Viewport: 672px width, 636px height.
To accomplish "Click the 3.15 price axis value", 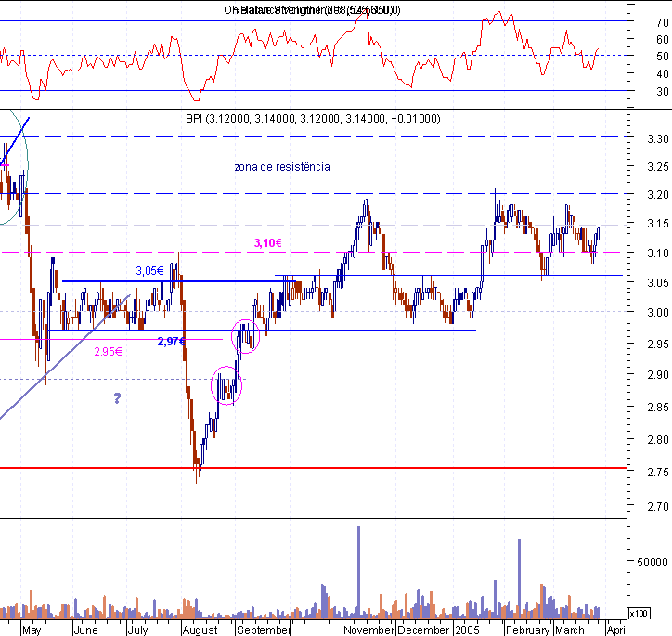I will coord(658,223).
